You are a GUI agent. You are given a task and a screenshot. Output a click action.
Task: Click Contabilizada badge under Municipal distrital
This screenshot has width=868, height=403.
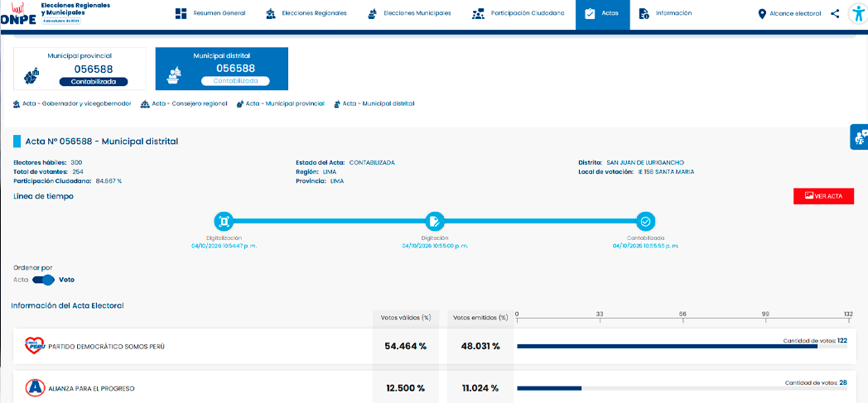pos(235,81)
